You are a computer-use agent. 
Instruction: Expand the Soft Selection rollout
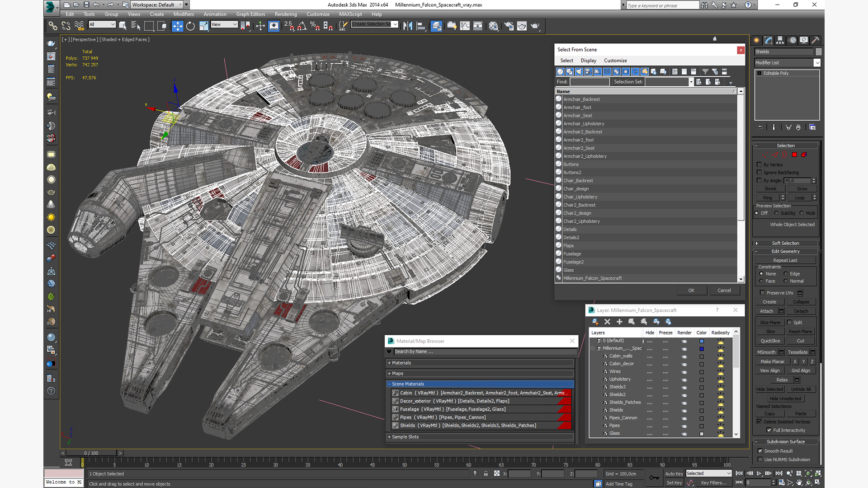[786, 243]
